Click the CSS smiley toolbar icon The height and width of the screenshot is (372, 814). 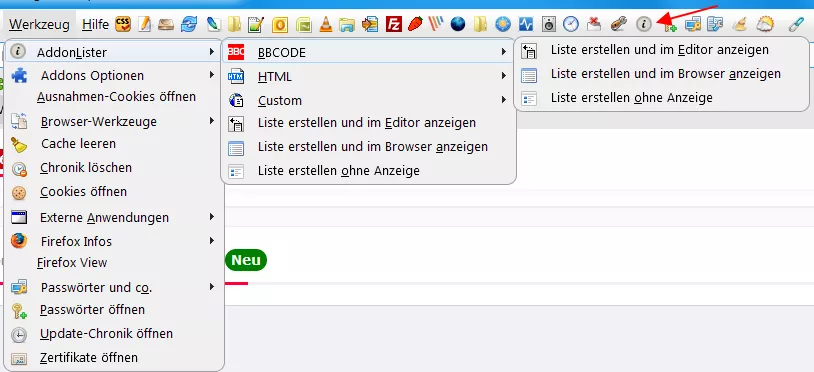tap(123, 24)
